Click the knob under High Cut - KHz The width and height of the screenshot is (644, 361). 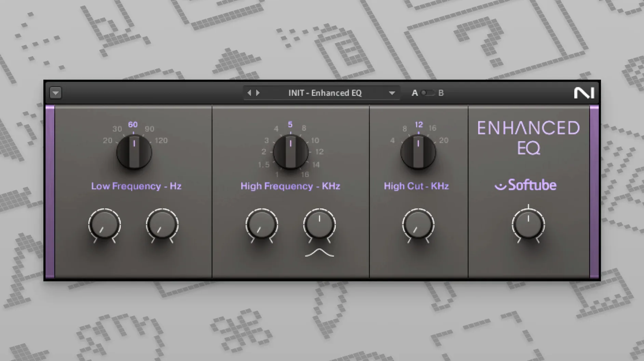[x=418, y=225]
